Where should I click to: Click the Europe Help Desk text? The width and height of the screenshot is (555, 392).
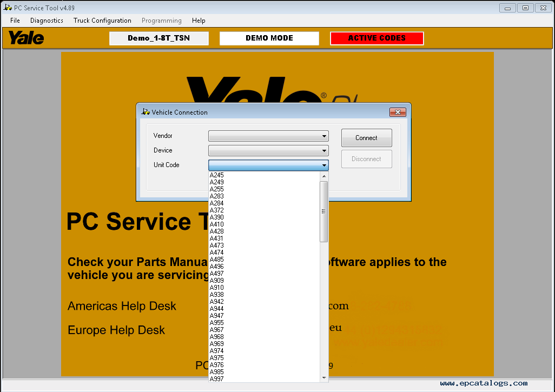pyautogui.click(x=116, y=330)
